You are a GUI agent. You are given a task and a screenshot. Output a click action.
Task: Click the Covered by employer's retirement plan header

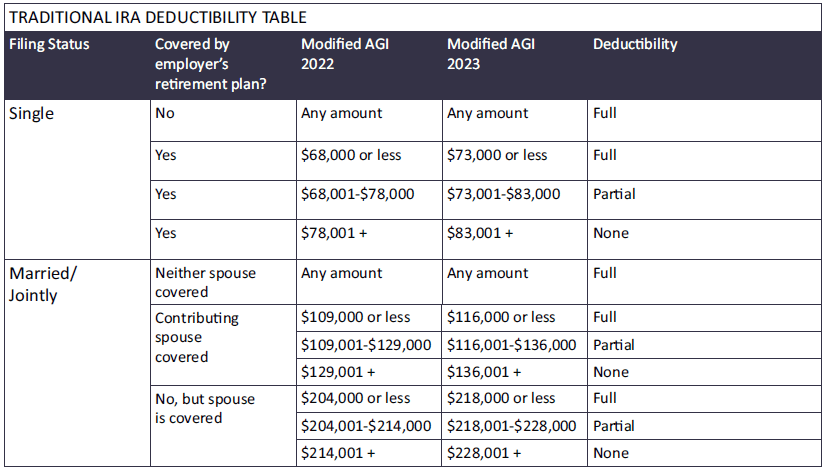click(205, 64)
